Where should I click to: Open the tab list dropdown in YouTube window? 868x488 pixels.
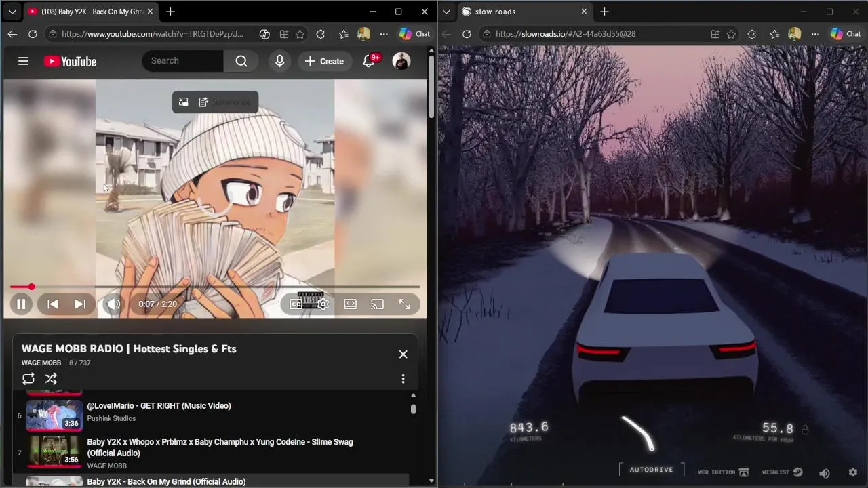pyautogui.click(x=12, y=12)
